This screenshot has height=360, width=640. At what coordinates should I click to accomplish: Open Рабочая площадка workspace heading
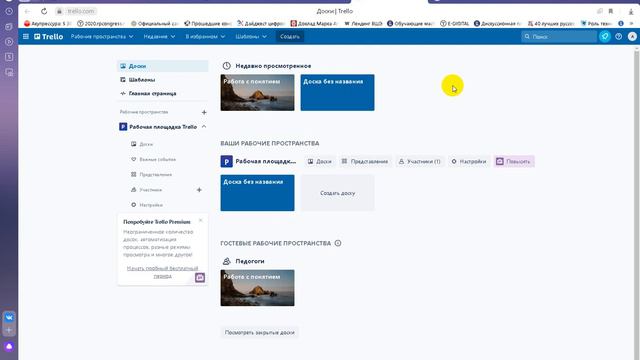(x=266, y=161)
